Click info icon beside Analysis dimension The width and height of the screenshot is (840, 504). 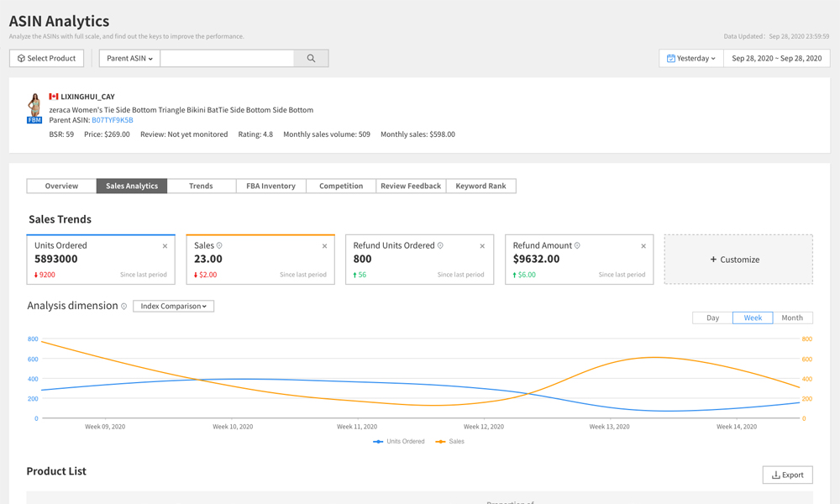pos(124,307)
